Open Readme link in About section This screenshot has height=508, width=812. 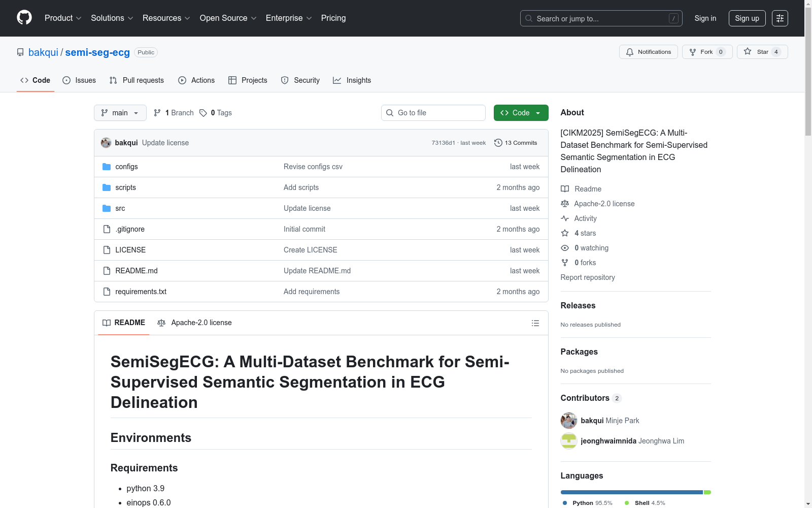(x=581, y=189)
